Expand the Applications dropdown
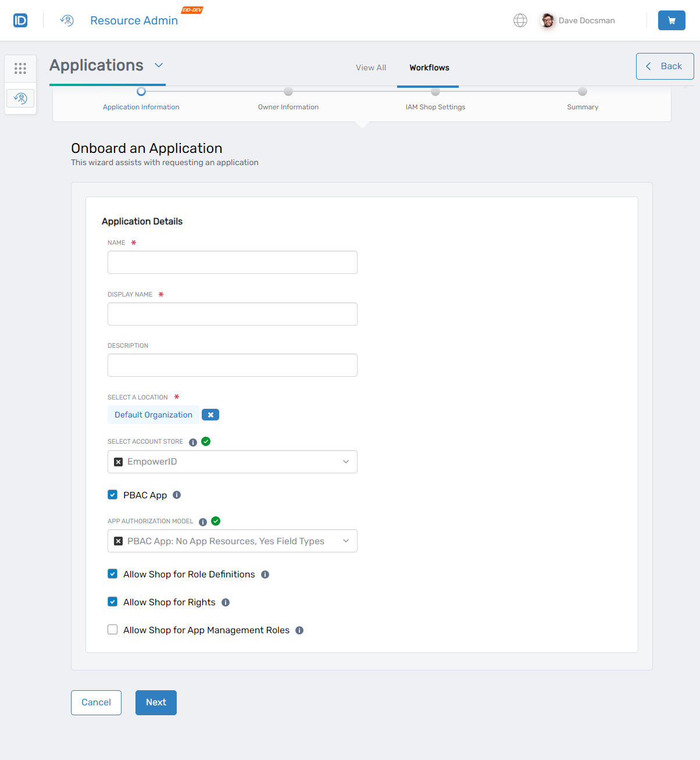 [x=158, y=66]
